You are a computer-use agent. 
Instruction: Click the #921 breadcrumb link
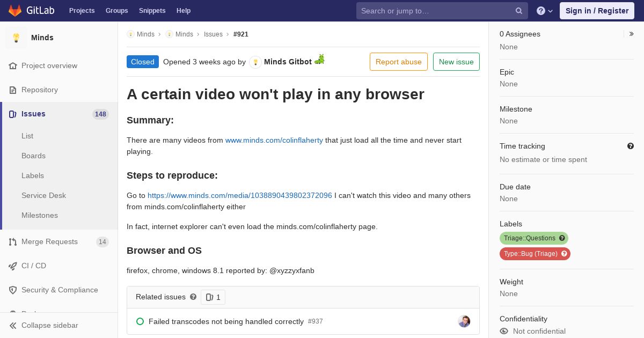click(241, 34)
